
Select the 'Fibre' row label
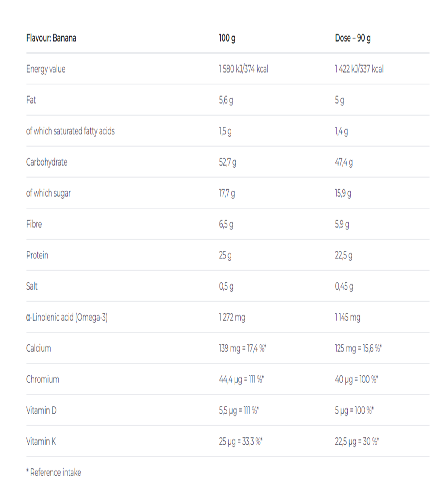34,224
